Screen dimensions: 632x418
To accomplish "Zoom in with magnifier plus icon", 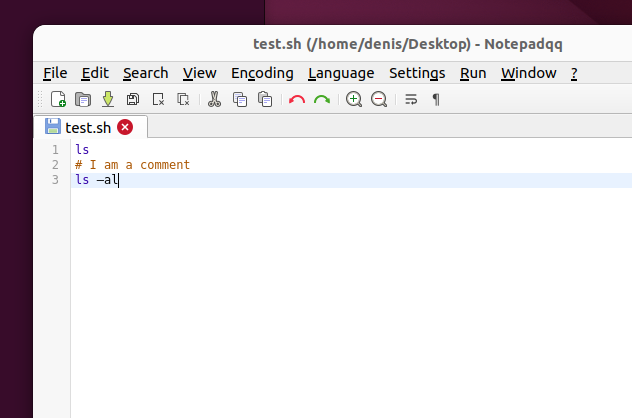I will [x=354, y=99].
